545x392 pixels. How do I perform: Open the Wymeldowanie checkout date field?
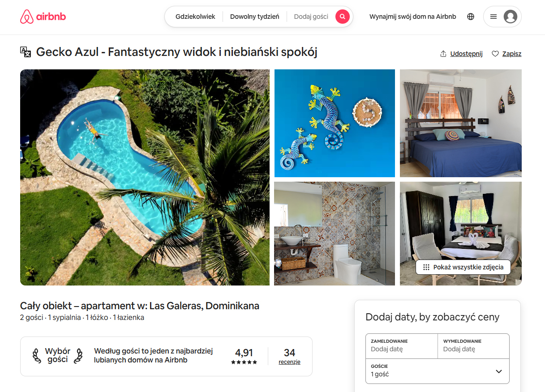coord(473,346)
